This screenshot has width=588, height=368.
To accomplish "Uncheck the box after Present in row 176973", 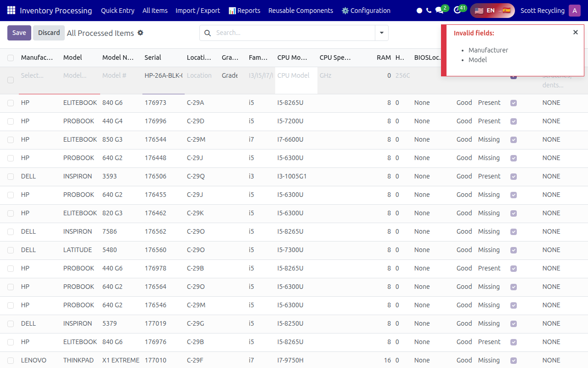I will pyautogui.click(x=514, y=103).
